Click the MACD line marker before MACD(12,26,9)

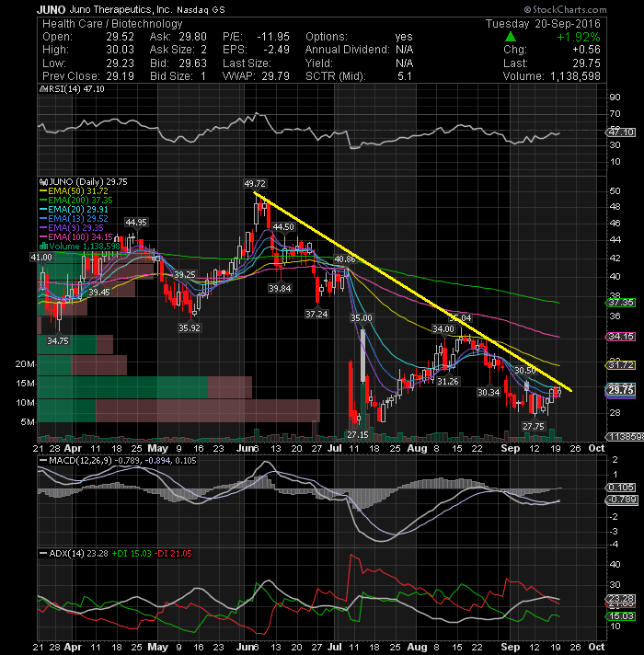coord(42,460)
